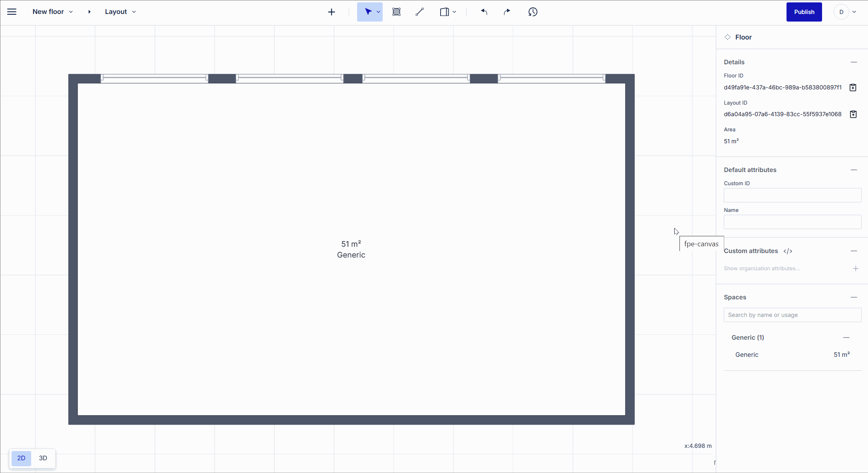Toggle custom attributes code view

788,251
